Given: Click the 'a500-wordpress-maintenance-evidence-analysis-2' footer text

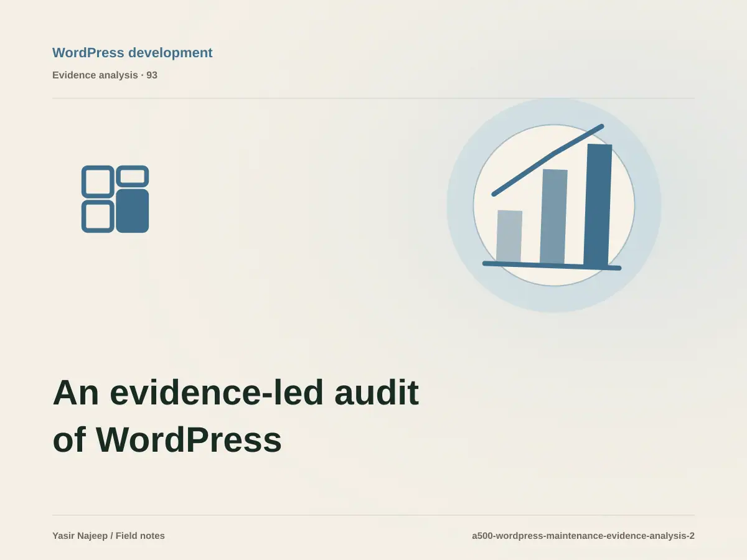Looking at the screenshot, I should click(x=583, y=536).
